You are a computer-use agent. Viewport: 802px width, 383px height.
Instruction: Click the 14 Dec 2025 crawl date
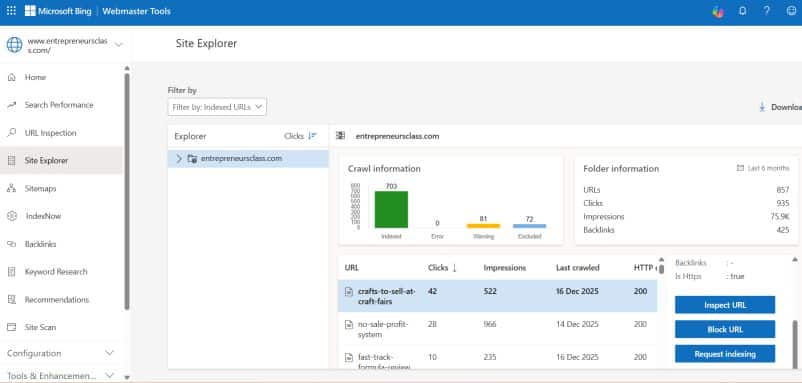[577, 324]
